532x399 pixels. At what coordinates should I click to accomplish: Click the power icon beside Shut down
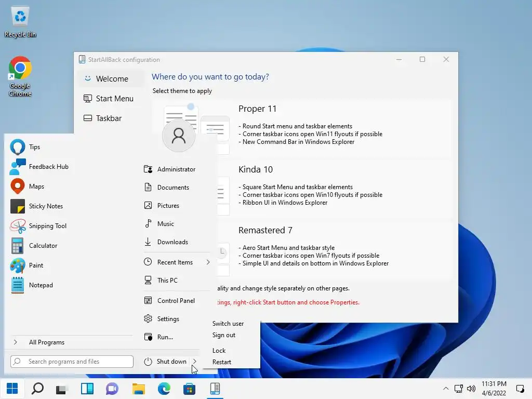[x=148, y=362]
